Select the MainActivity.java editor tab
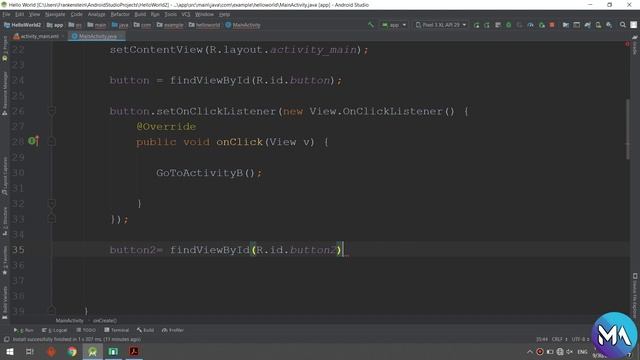 click(97, 36)
